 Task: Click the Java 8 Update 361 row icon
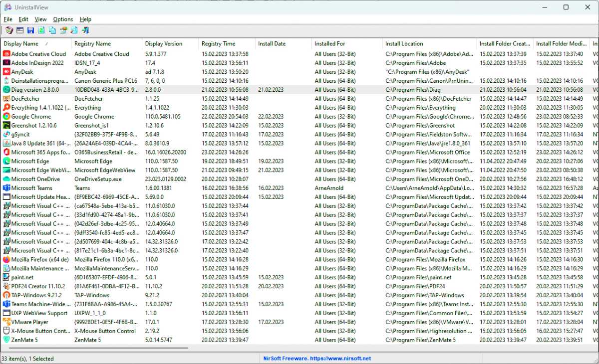pyautogui.click(x=6, y=144)
